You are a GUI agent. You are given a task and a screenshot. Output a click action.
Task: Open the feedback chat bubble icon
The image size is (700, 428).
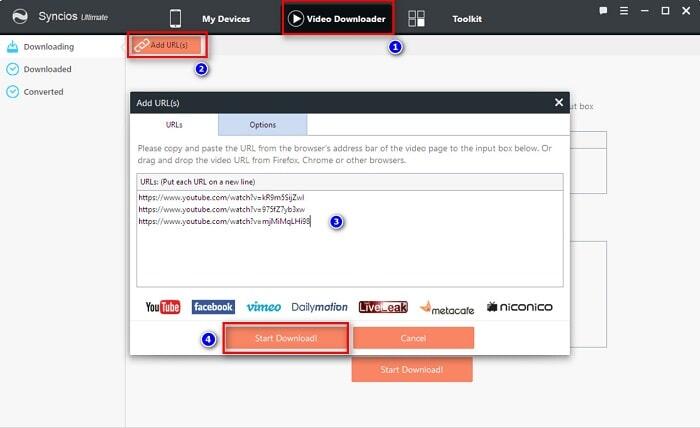(603, 11)
